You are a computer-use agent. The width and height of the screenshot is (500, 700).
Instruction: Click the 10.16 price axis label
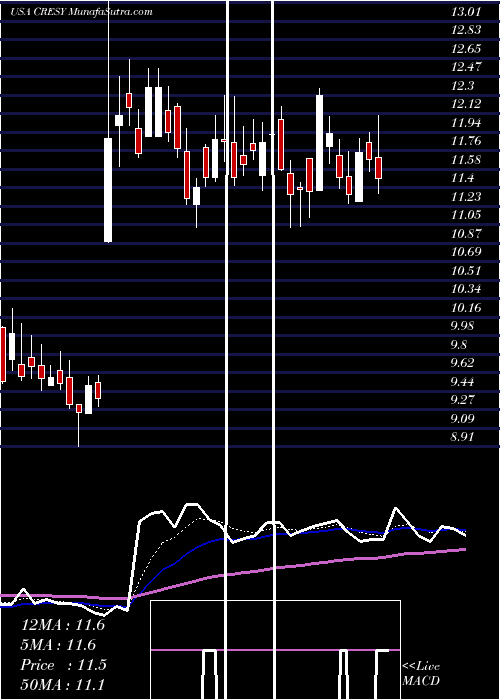coord(466,308)
